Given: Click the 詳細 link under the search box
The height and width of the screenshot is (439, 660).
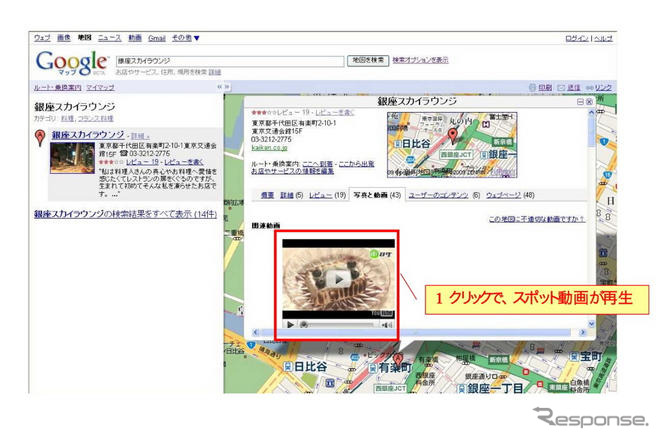Looking at the screenshot, I should 215,72.
